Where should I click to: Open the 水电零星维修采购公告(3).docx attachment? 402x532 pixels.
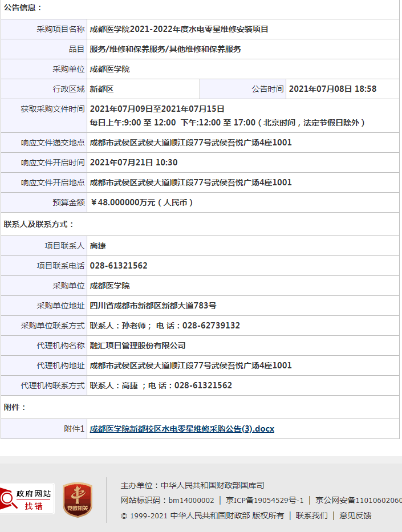click(x=182, y=429)
